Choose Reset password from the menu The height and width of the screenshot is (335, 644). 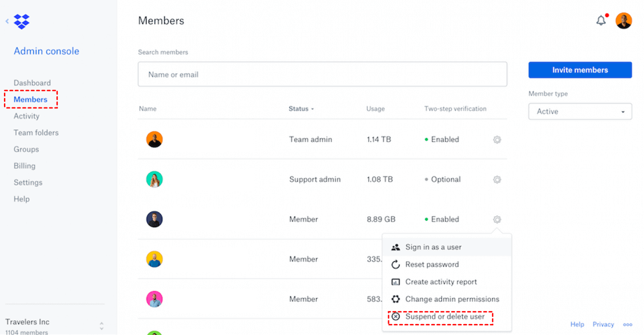click(x=432, y=265)
